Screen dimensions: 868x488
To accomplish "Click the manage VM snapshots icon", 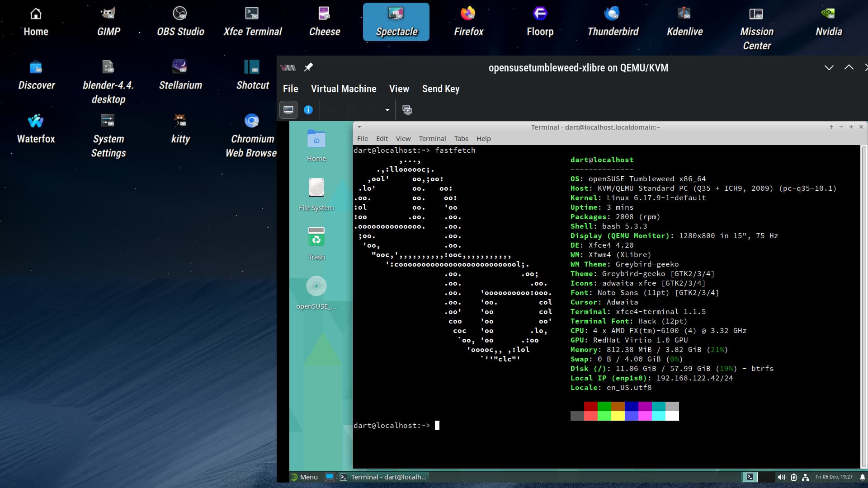I will pos(407,110).
